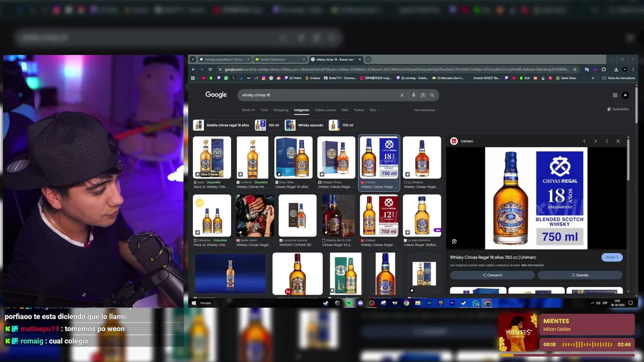Start voice search with microphone icon
Image resolution: width=644 pixels, height=362 pixels.
point(414,95)
